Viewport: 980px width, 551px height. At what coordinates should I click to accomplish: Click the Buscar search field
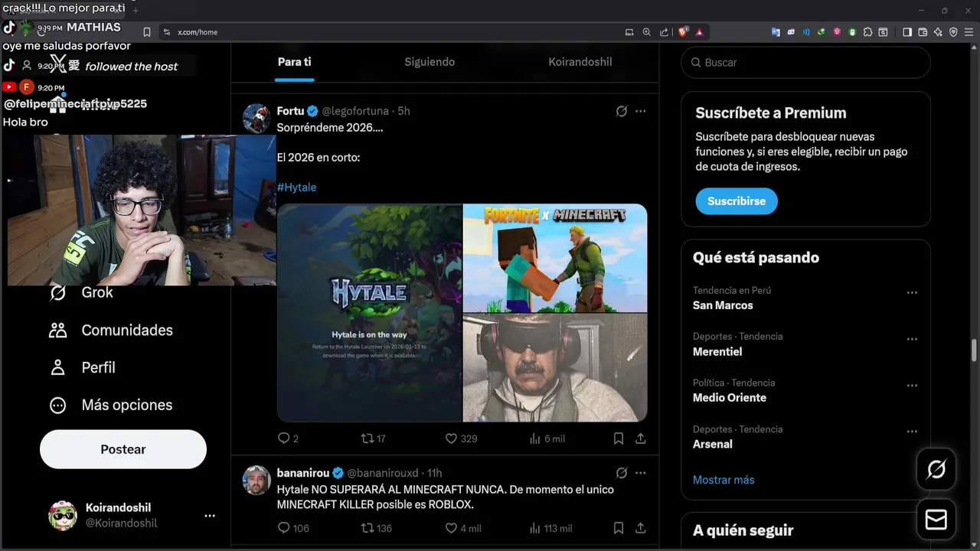pyautogui.click(x=805, y=63)
